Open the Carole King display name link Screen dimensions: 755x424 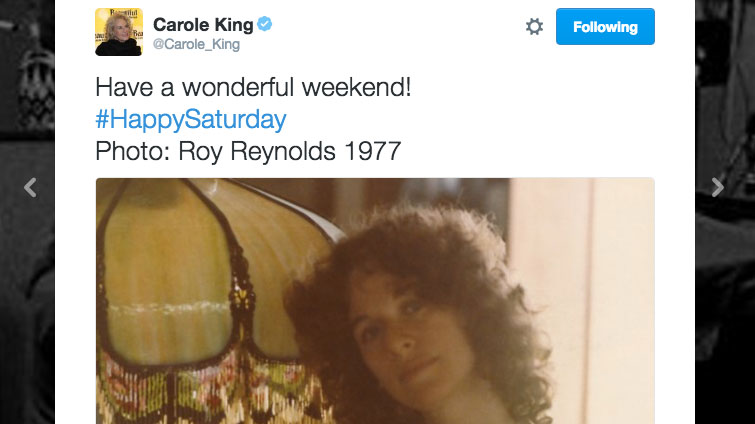point(203,25)
